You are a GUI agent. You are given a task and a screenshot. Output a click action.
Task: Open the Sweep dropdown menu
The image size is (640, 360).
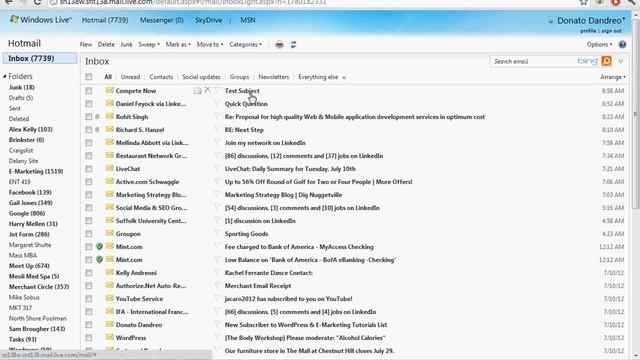tap(149, 44)
